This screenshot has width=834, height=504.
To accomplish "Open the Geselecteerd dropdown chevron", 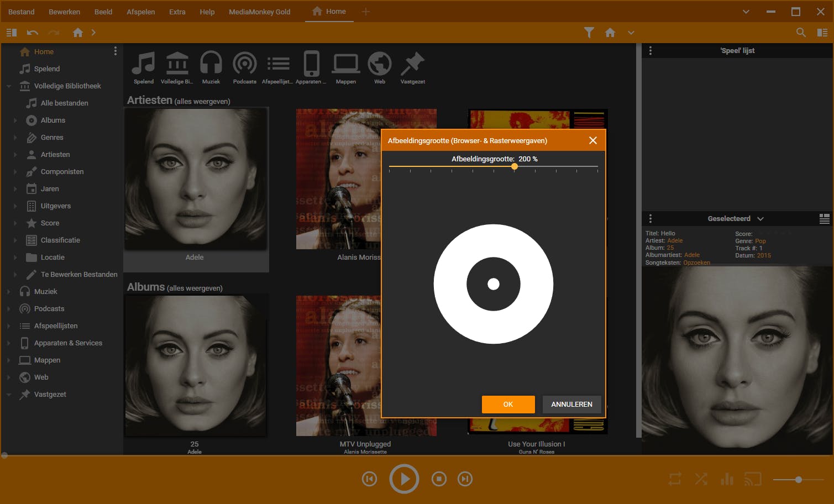I will pyautogui.click(x=760, y=219).
